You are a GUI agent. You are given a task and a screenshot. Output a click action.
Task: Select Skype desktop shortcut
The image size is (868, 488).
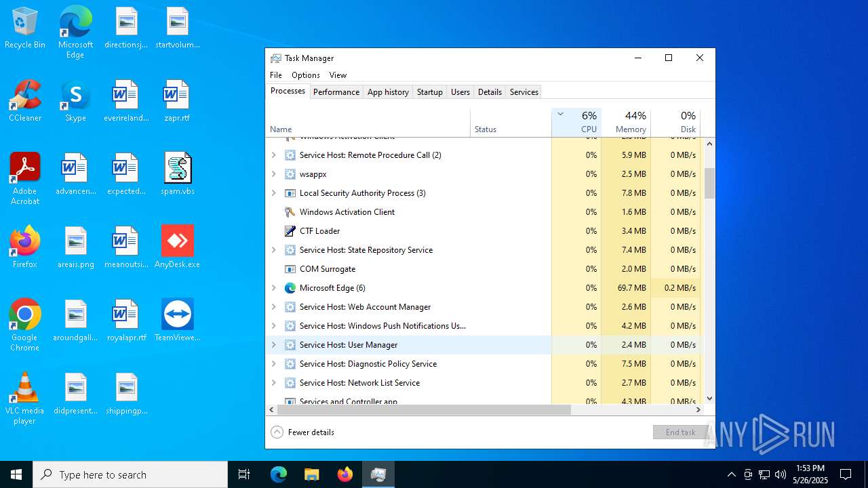[75, 101]
